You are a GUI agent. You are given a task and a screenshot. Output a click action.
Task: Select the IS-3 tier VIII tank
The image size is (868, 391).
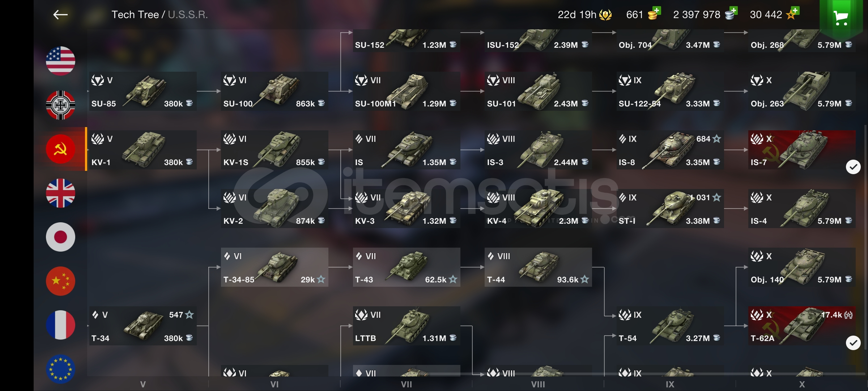(x=538, y=150)
